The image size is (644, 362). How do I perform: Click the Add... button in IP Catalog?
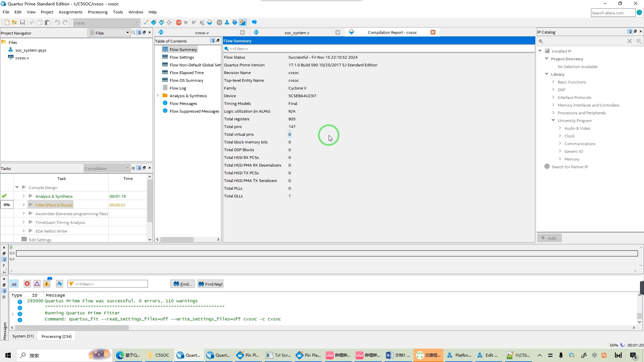click(x=550, y=238)
